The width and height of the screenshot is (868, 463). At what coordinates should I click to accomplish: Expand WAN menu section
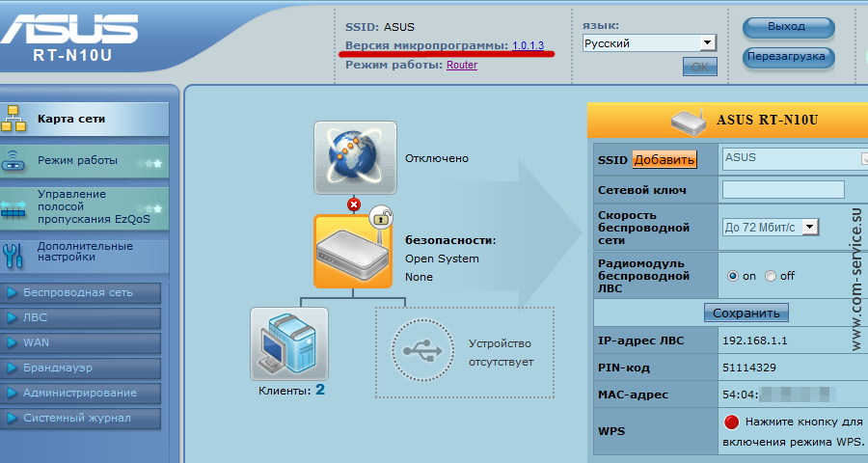80,342
